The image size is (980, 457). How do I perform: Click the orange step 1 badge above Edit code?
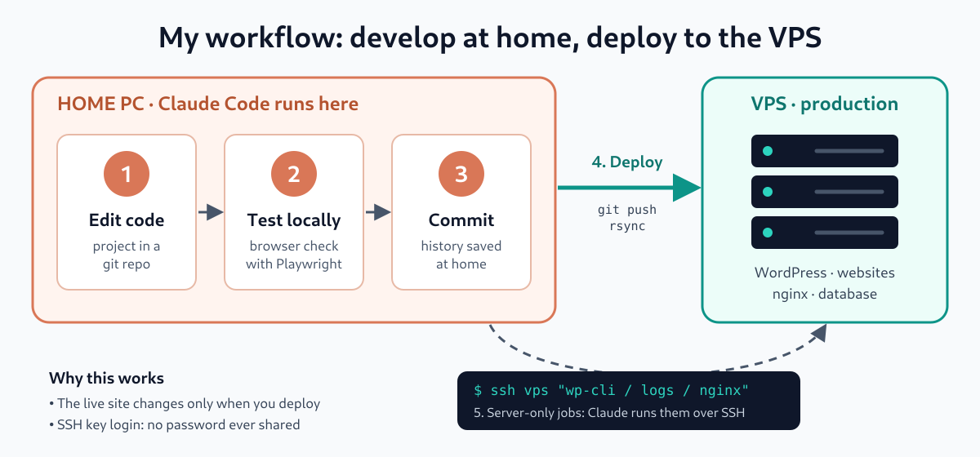(x=127, y=174)
